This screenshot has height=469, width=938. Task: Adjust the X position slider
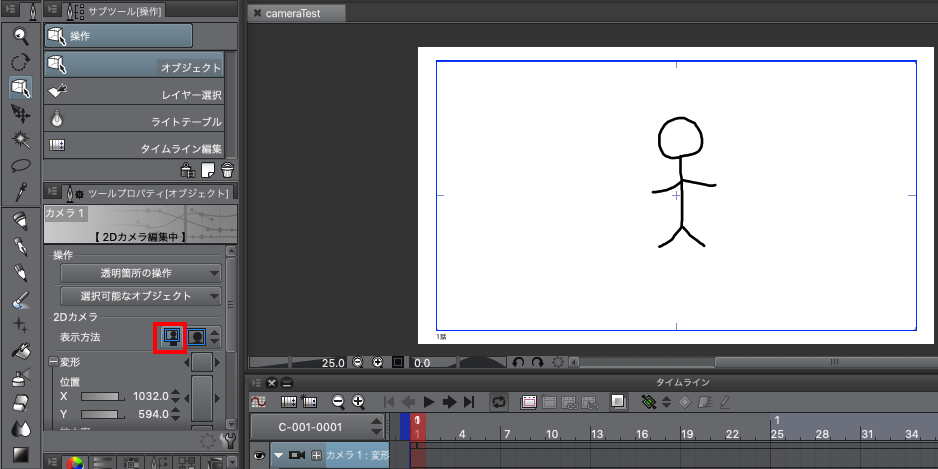[101, 396]
